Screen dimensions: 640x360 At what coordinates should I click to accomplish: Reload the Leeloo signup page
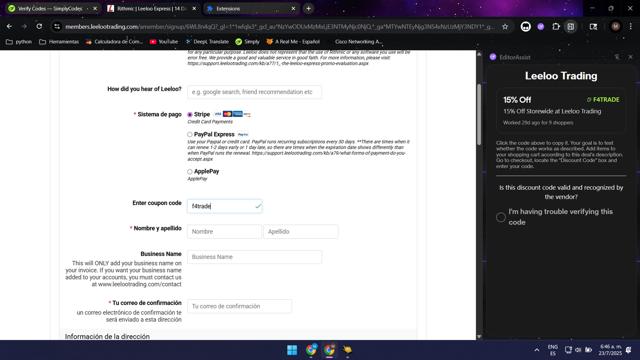39,27
